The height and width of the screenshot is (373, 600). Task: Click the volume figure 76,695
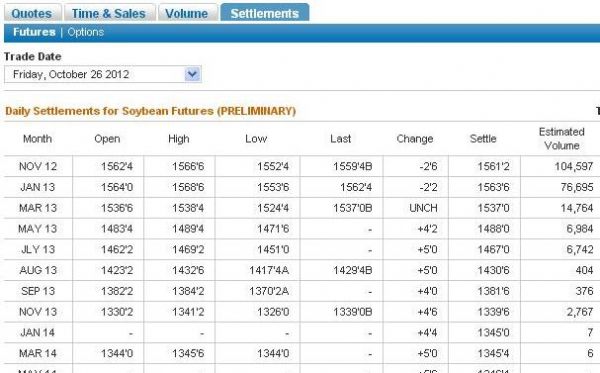(577, 187)
